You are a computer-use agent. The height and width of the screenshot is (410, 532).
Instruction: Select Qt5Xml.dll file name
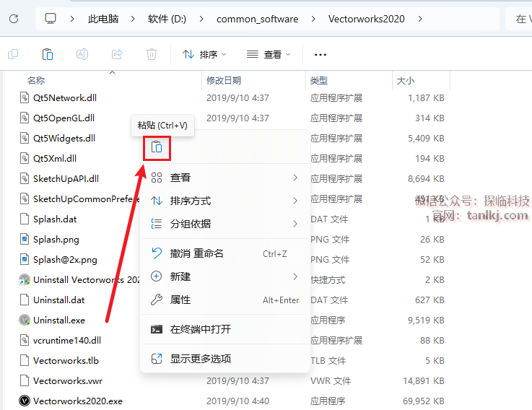[55, 159]
